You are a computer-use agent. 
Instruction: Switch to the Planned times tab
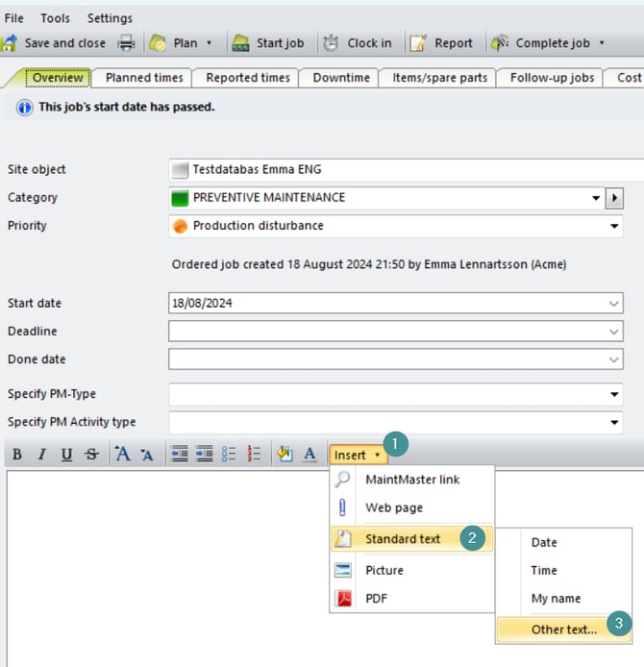[x=144, y=78]
